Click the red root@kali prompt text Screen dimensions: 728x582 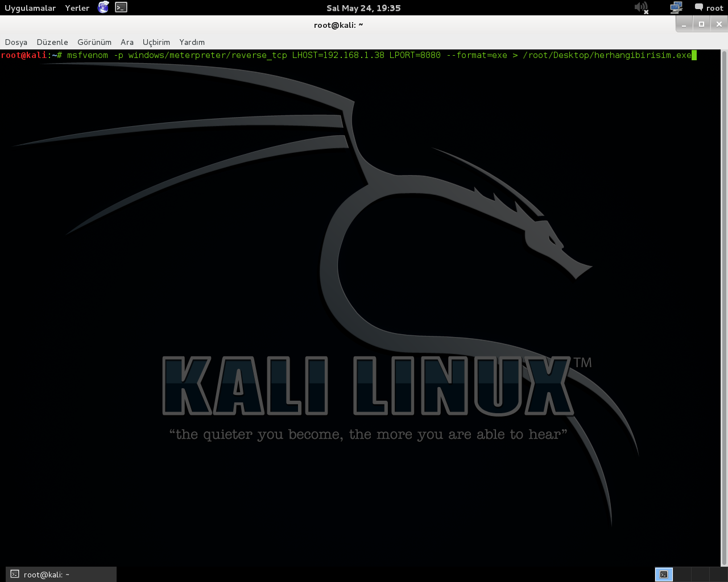pyautogui.click(x=24, y=55)
